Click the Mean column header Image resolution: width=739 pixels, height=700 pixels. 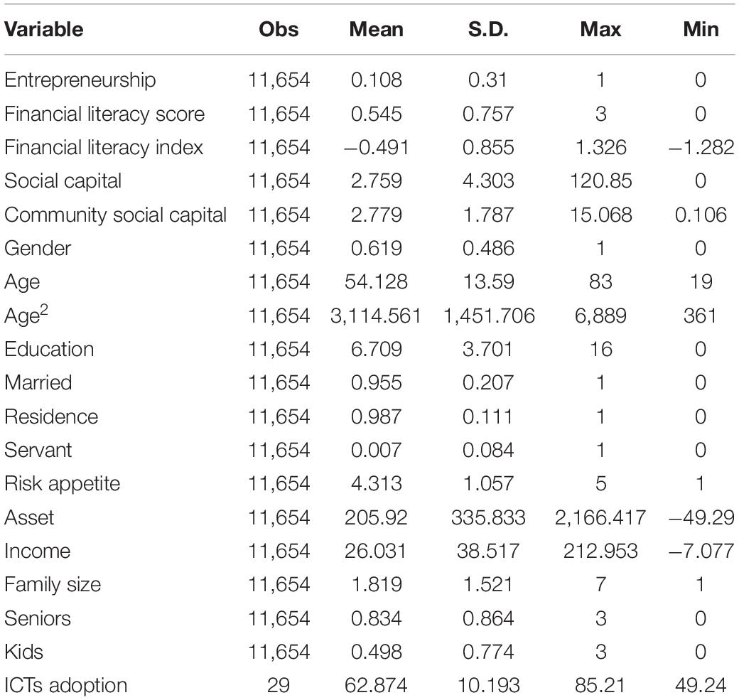[376, 29]
